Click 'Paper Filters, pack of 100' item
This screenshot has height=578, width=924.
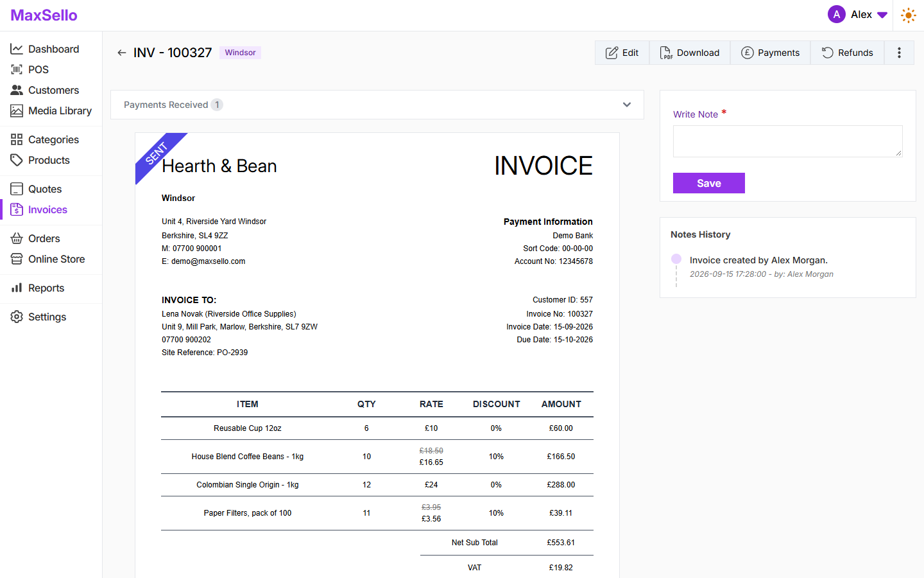coord(248,513)
